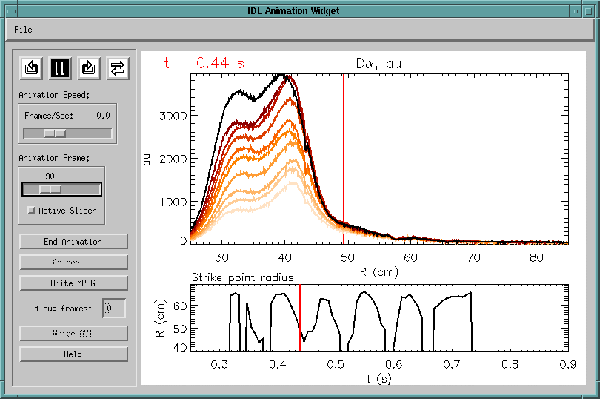Click the 'R (cm)' x-axis label of upper plot
Screen dimensions: 600x399
point(379,272)
